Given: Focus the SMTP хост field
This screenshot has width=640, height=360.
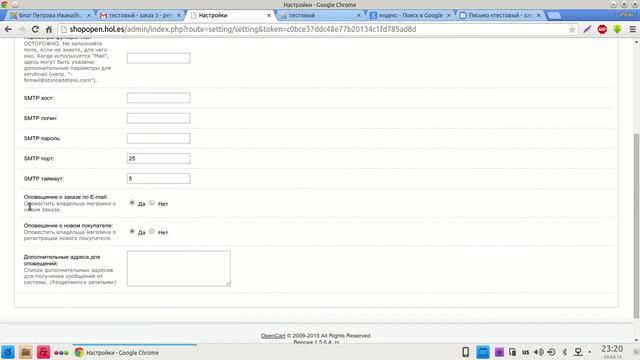Looking at the screenshot, I should [158, 98].
